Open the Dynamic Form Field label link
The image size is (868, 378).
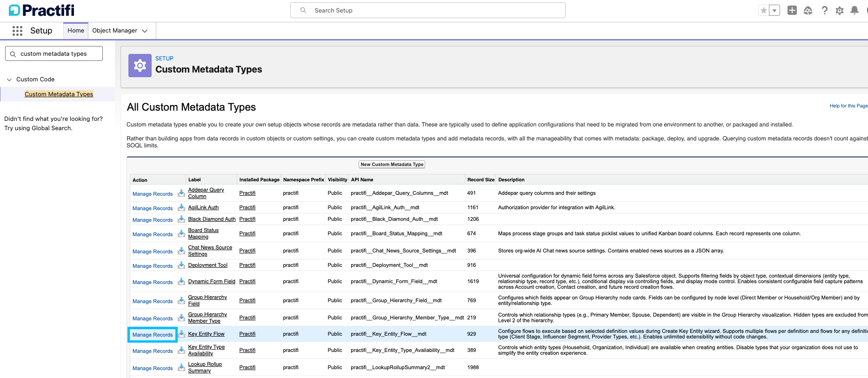[212, 281]
